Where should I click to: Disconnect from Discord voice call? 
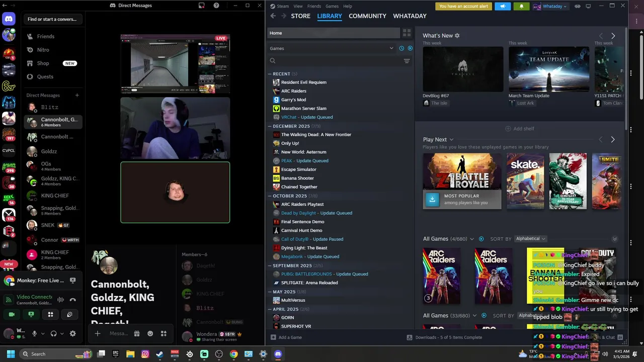(x=72, y=300)
